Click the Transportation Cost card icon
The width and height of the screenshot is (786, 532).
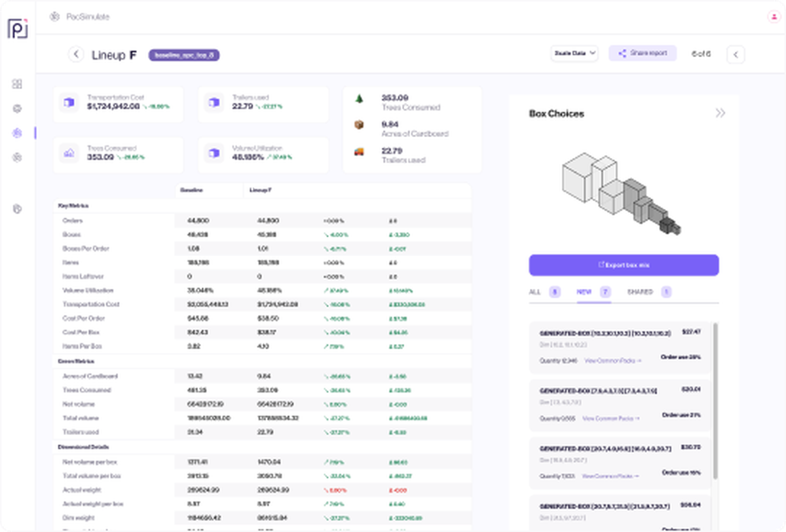(69, 103)
